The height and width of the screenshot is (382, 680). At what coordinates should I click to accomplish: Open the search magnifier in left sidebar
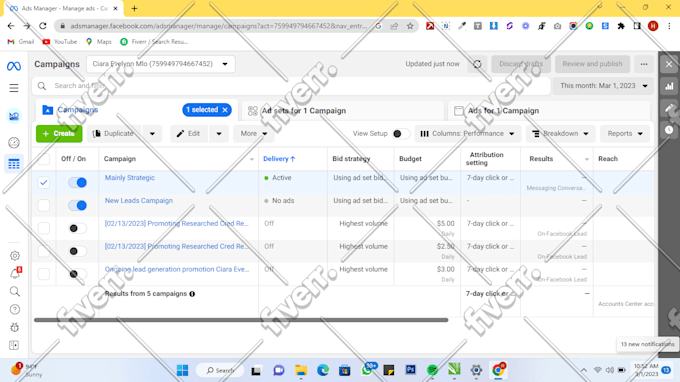pos(15,291)
